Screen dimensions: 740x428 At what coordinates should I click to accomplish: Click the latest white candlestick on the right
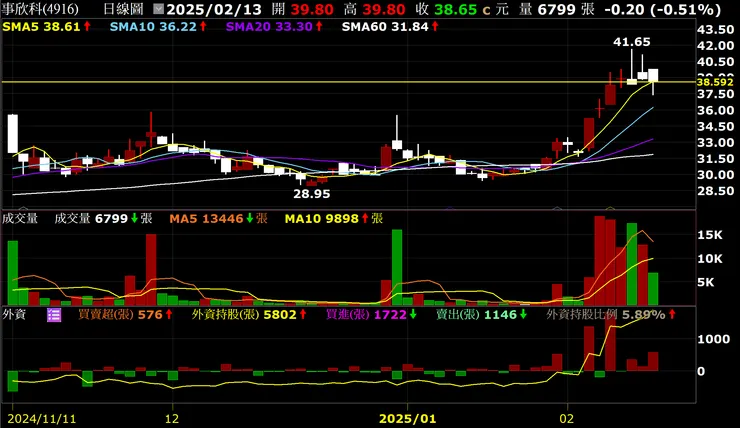[x=653, y=76]
